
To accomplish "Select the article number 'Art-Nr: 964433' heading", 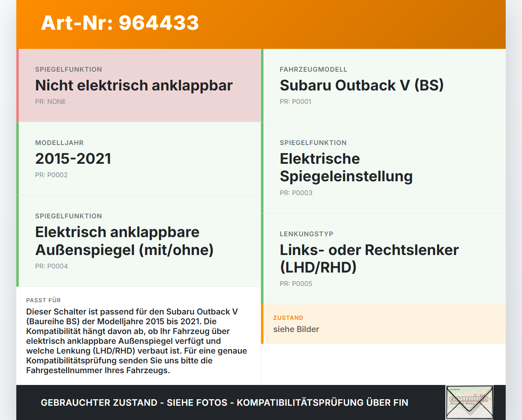I will 120,23.
